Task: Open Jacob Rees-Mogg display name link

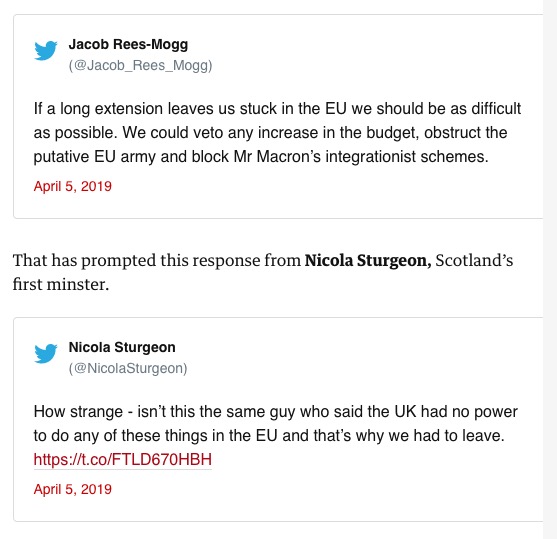Action: point(128,45)
